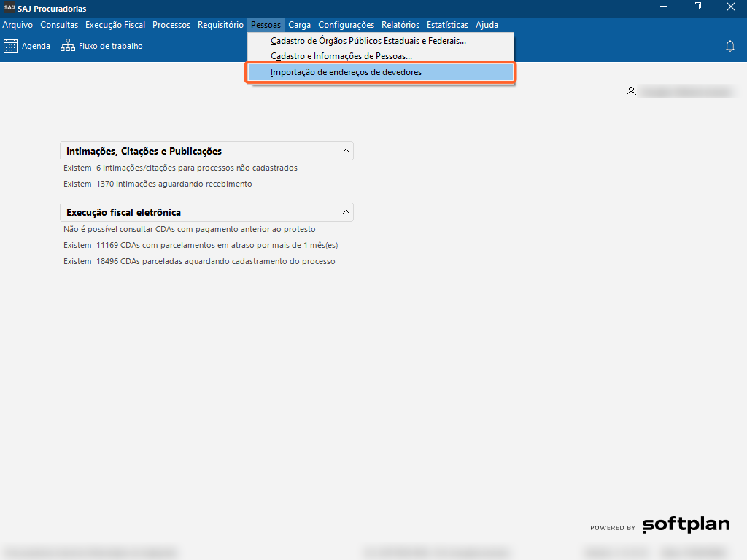Close the open Pessoas menu
The height and width of the screenshot is (560, 747).
(x=266, y=25)
